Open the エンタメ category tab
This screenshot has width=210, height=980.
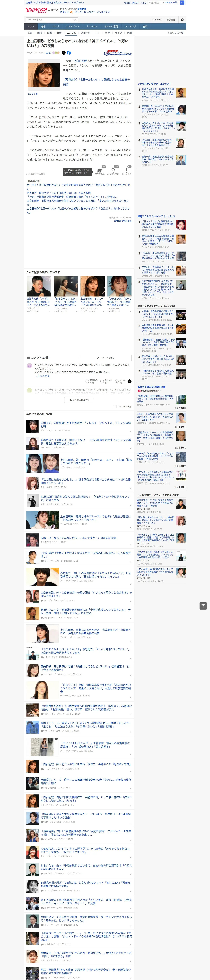tap(71, 33)
